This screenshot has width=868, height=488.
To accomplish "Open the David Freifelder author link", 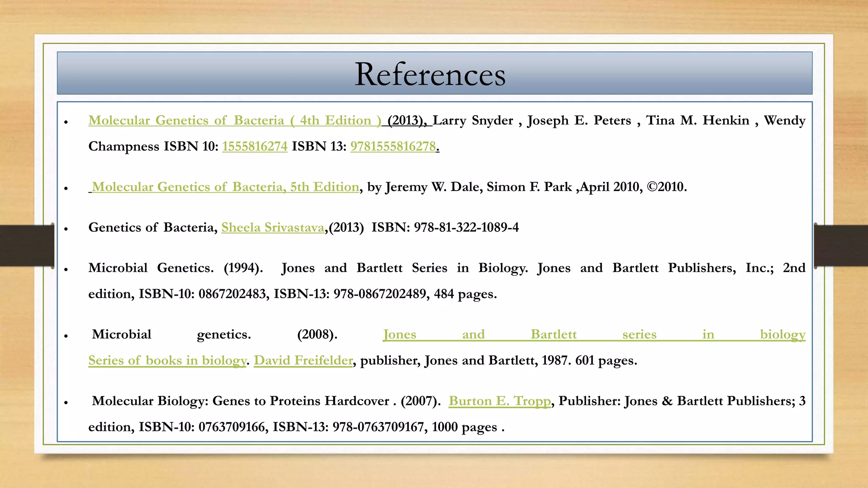I will pos(303,360).
